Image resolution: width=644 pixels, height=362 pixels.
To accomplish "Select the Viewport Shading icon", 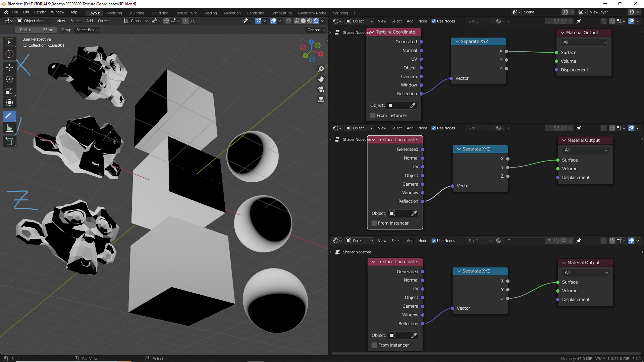I will click(317, 21).
